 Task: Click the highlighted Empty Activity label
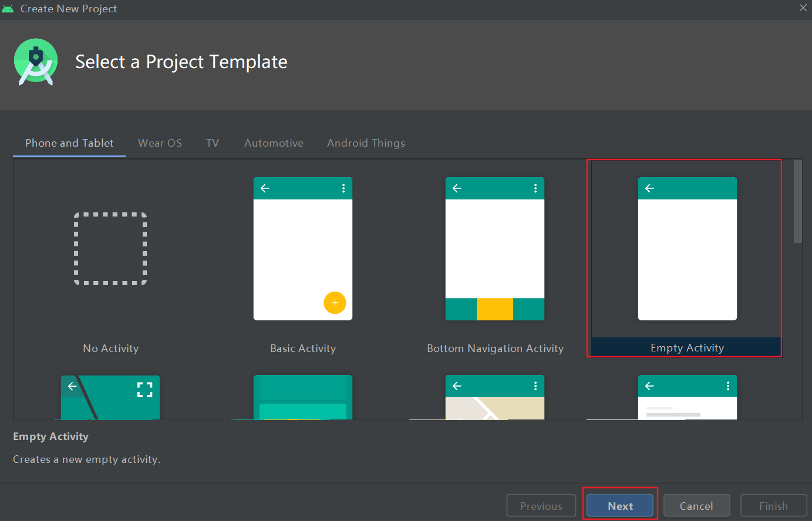tap(687, 348)
